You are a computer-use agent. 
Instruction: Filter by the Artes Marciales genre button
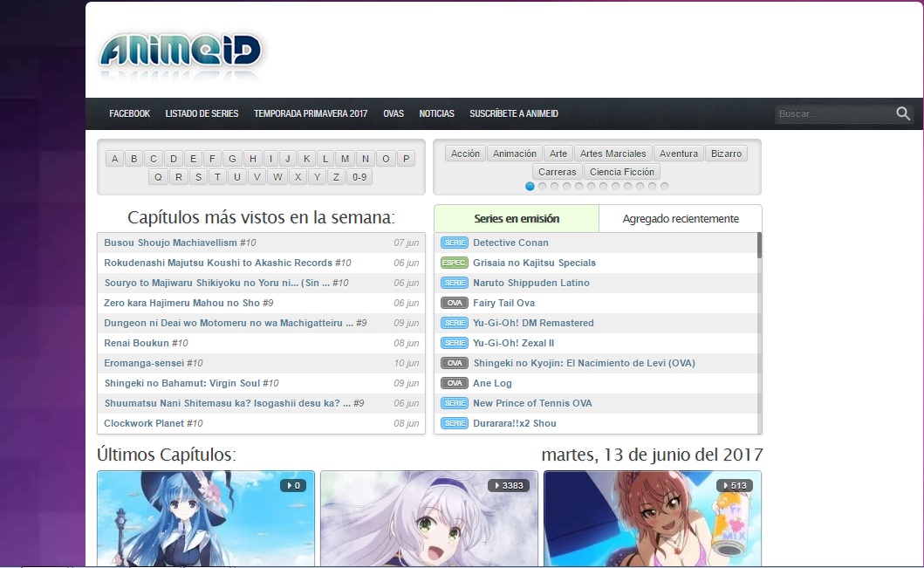tap(613, 154)
